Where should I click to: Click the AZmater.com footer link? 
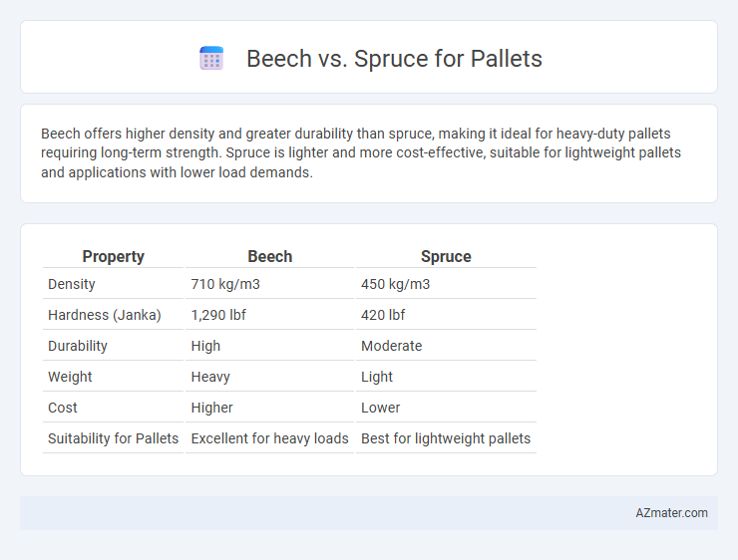671,513
